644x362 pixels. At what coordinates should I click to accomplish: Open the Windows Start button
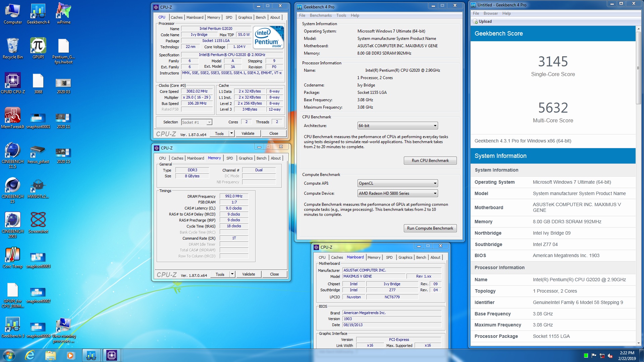[9, 355]
